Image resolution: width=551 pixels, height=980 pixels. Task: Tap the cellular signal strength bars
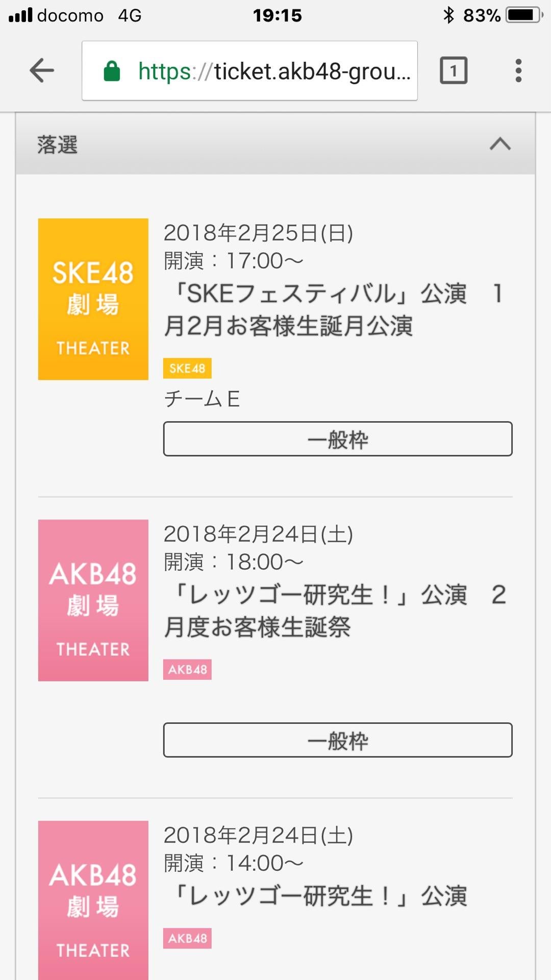coord(21,15)
